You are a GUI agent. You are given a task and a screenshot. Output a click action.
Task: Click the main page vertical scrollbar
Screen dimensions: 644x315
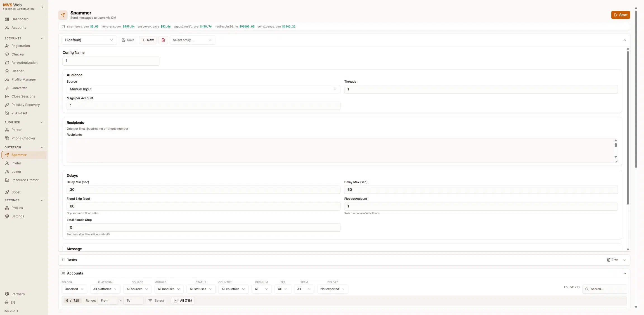click(x=636, y=89)
